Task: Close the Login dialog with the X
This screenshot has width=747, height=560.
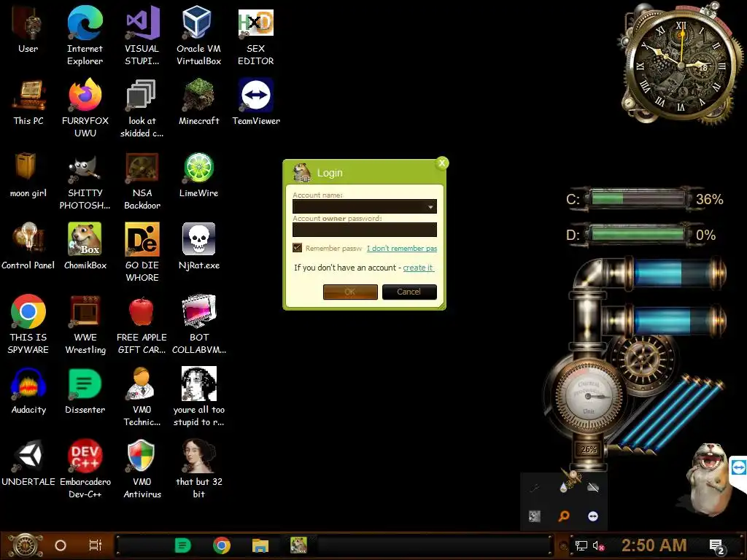Action: [442, 163]
